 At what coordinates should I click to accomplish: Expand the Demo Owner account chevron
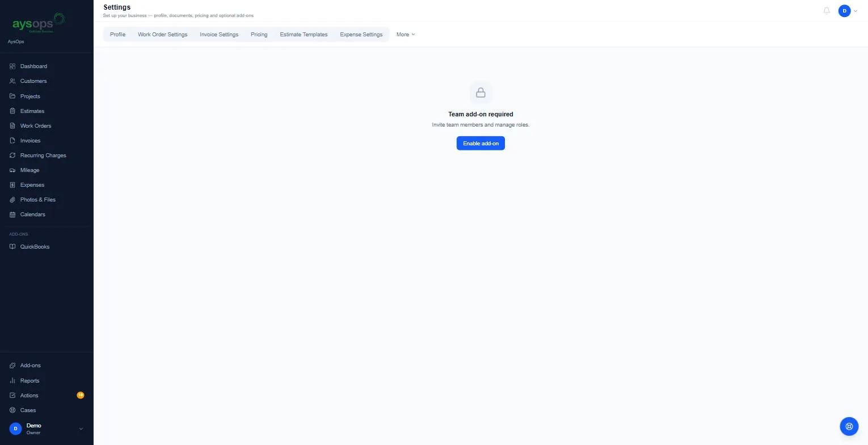pyautogui.click(x=81, y=429)
